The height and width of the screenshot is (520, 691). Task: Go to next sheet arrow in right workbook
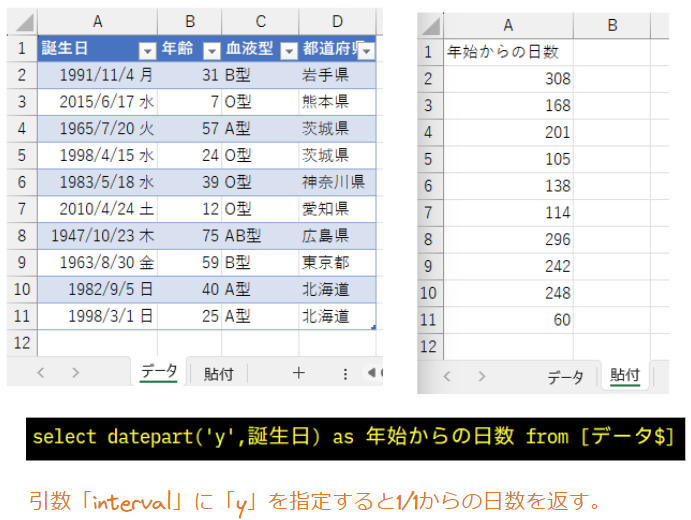click(482, 376)
